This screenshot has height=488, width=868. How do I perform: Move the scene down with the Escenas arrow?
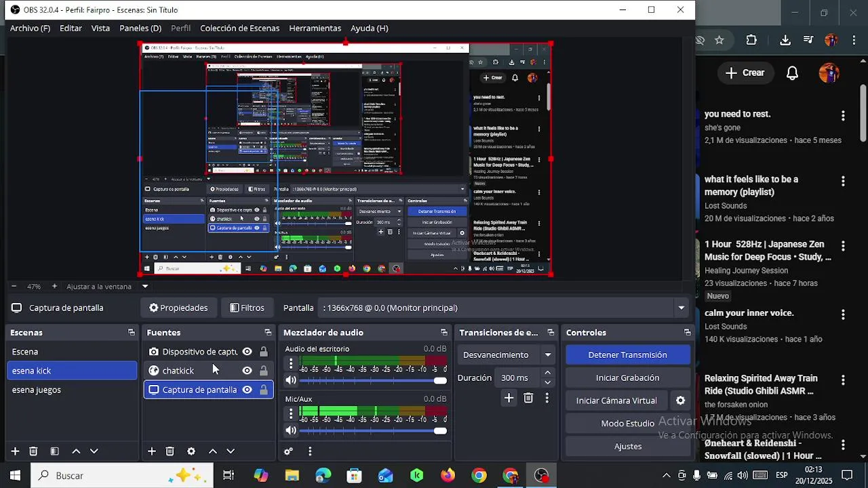pyautogui.click(x=94, y=451)
